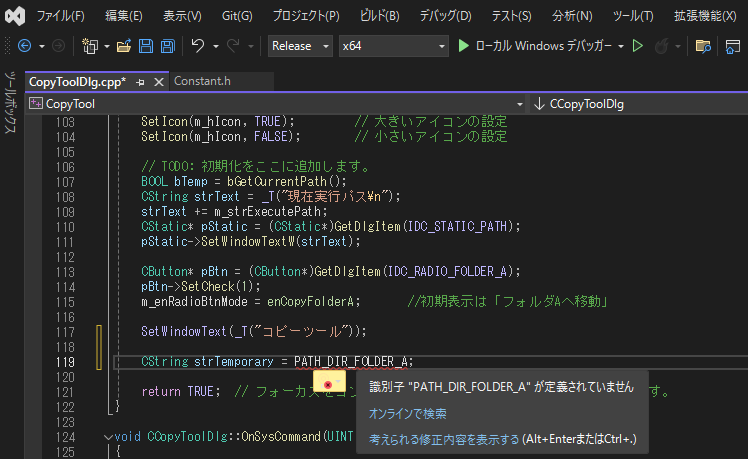
Task: Click the undo arrow icon
Action: pos(198,46)
